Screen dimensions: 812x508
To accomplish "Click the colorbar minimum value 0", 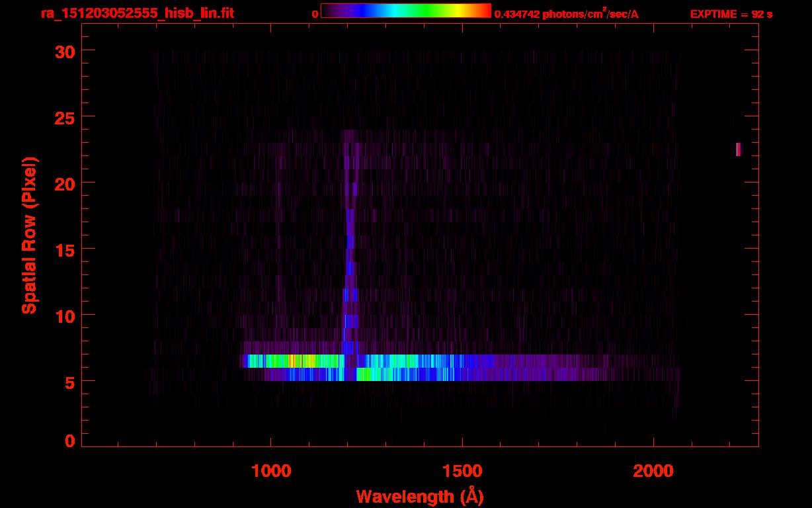I will coord(315,14).
